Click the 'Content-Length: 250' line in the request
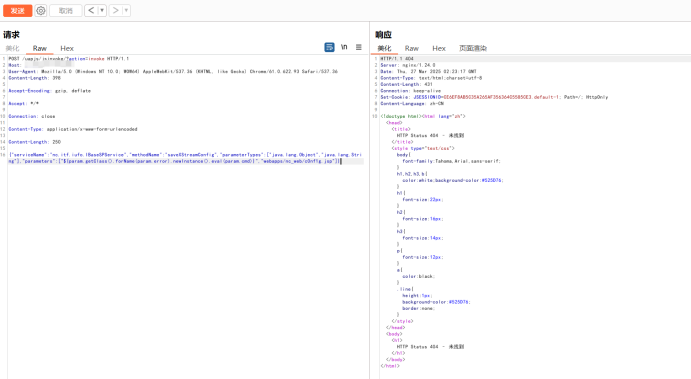This screenshot has width=691, height=379. (35, 142)
